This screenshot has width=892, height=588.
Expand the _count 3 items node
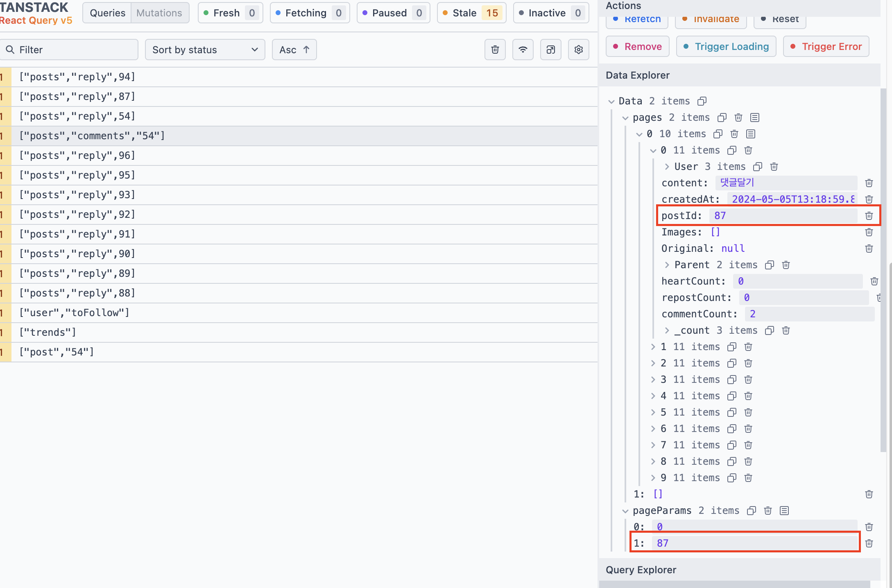point(667,330)
